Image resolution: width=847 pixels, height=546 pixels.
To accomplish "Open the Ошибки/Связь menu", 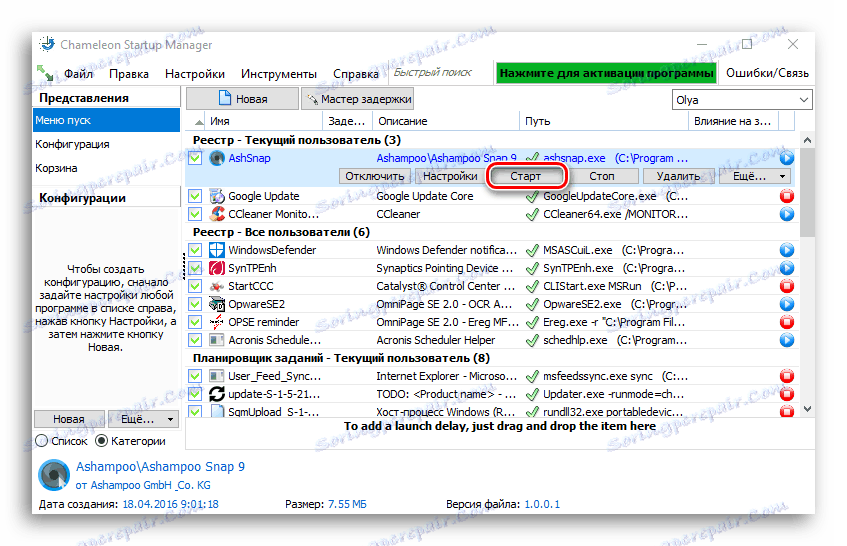I will click(x=767, y=73).
